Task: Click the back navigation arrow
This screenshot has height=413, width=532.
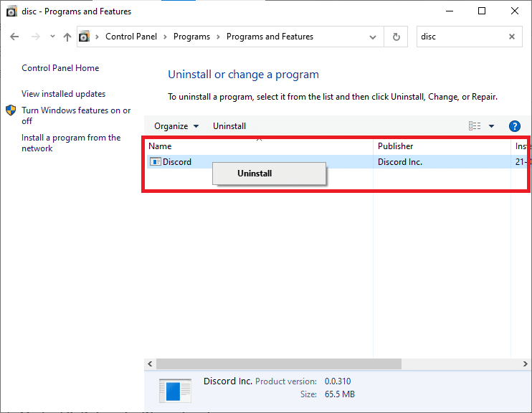Action: [x=14, y=37]
